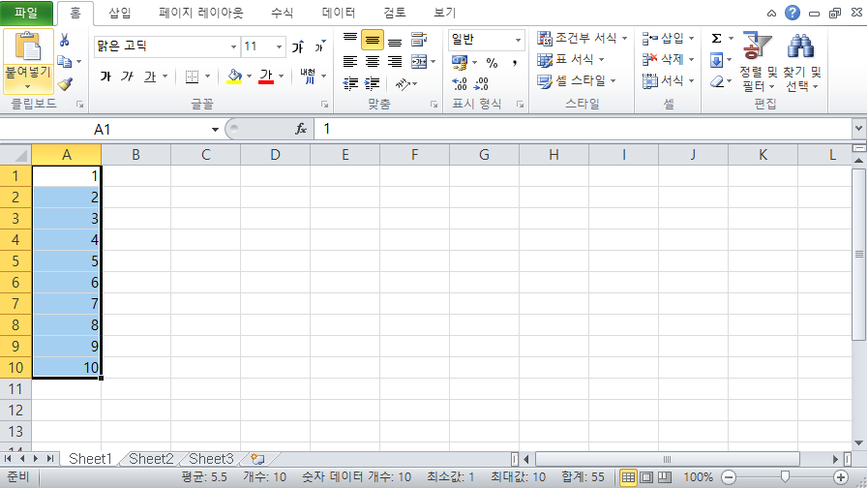Viewport: 868px width, 488px height.
Task: Apply cell borders icon
Action: tap(192, 76)
